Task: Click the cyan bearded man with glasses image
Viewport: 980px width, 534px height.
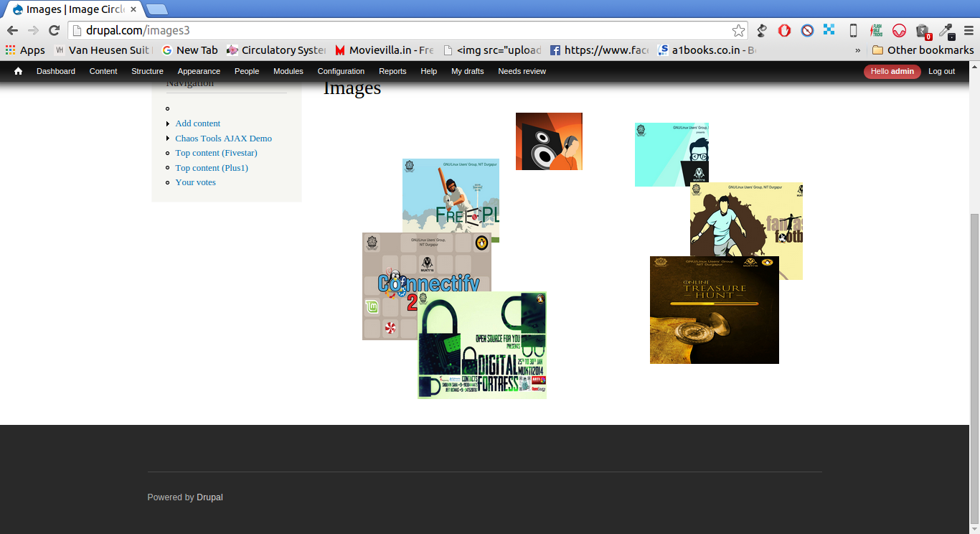Action: 672,154
